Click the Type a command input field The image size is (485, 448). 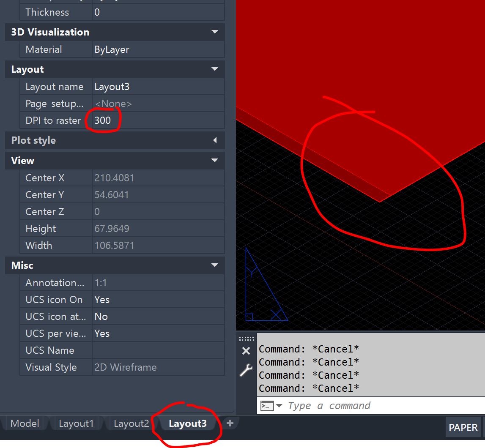coord(338,405)
